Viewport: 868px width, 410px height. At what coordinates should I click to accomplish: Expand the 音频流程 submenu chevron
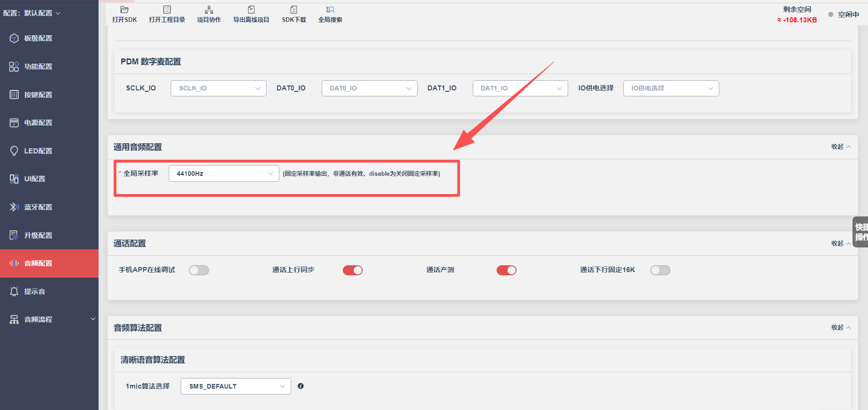pos(93,319)
